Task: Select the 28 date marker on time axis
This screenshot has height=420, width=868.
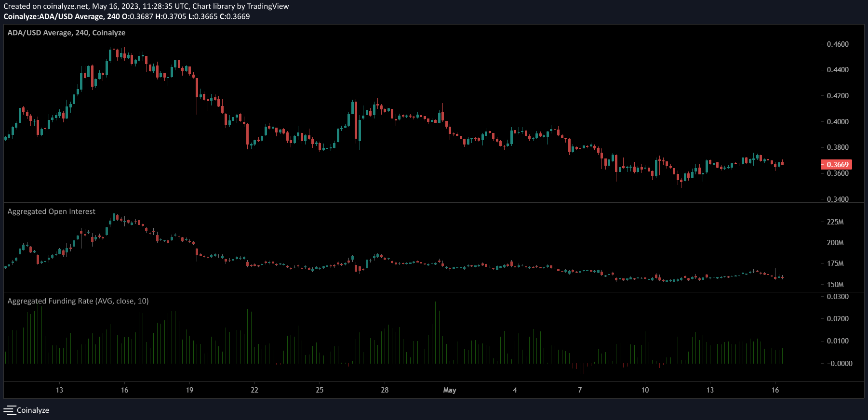Action: [x=385, y=390]
